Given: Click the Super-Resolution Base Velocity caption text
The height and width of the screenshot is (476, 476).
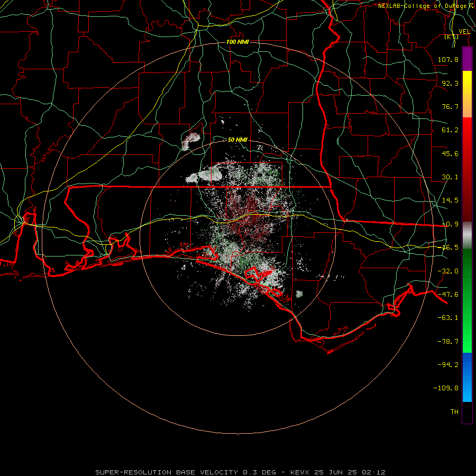Looking at the screenshot, I should 241,472.
